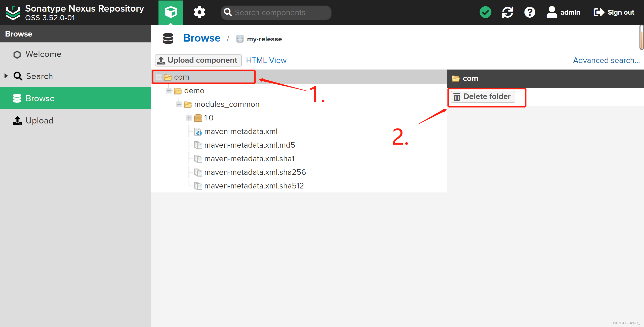Screen dimensions: 644x327
Task: Collapse the demo folder node
Action: pos(169,91)
